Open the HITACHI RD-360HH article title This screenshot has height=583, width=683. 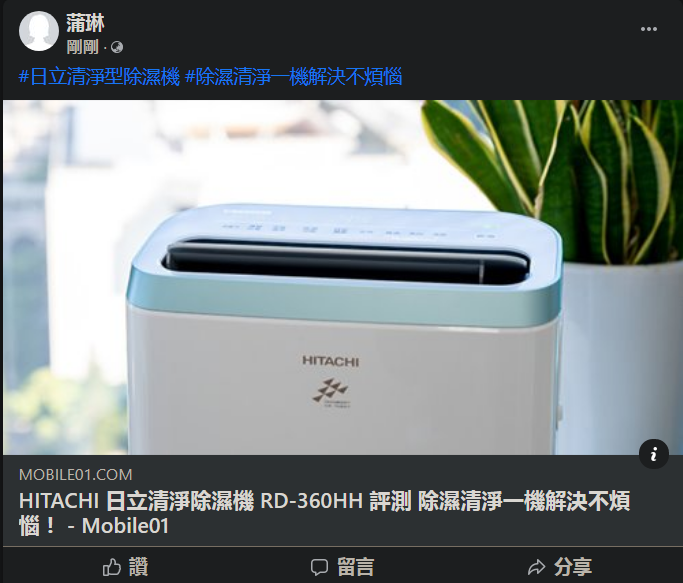coord(325,513)
